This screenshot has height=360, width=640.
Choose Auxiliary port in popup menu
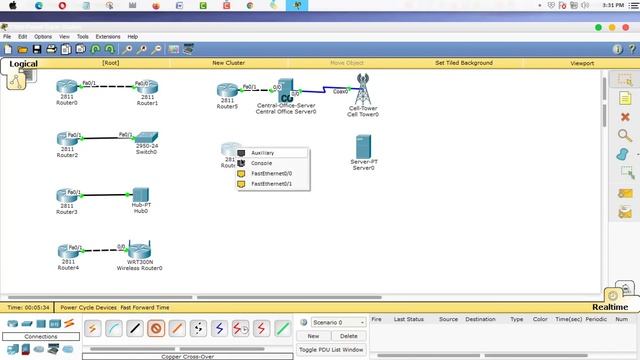tap(272, 153)
